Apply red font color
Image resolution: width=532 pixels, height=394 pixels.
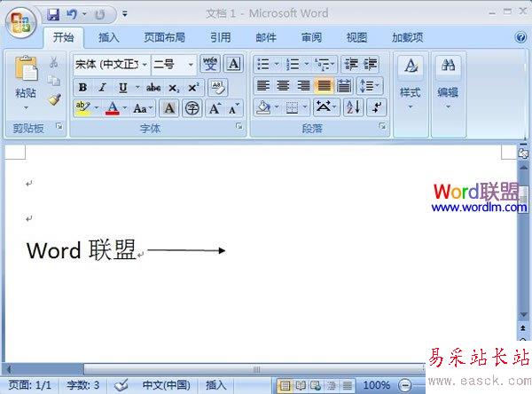[113, 108]
